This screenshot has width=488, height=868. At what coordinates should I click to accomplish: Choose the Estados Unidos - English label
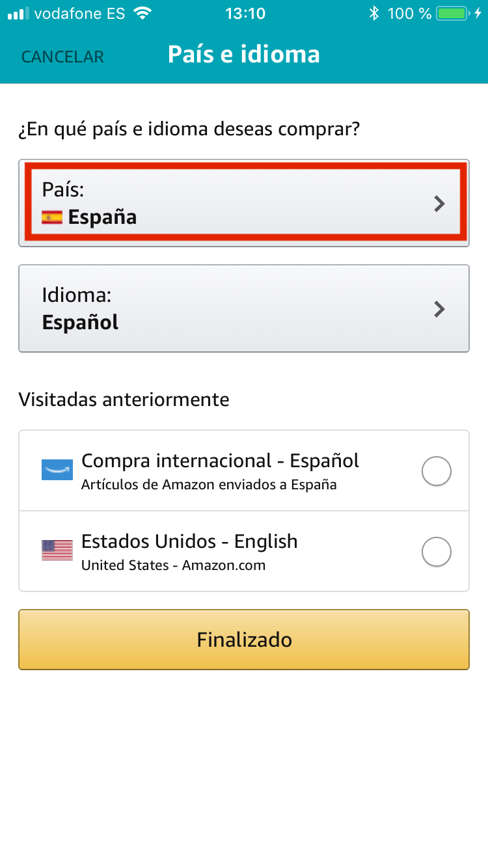[x=189, y=541]
